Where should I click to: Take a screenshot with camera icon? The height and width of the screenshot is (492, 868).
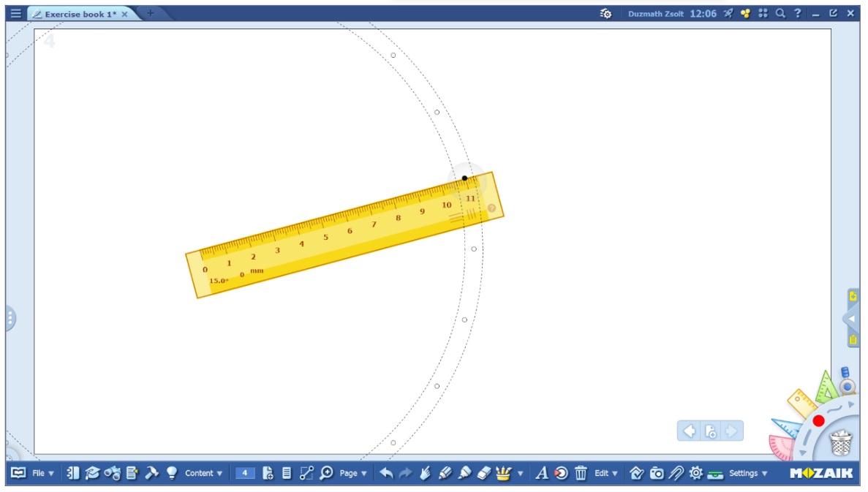click(x=657, y=473)
